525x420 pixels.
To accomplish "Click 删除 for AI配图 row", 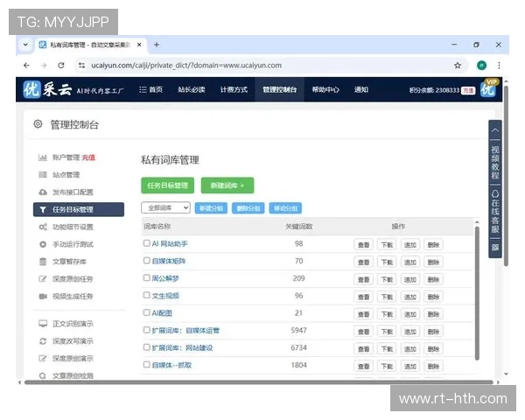I will (x=433, y=314).
